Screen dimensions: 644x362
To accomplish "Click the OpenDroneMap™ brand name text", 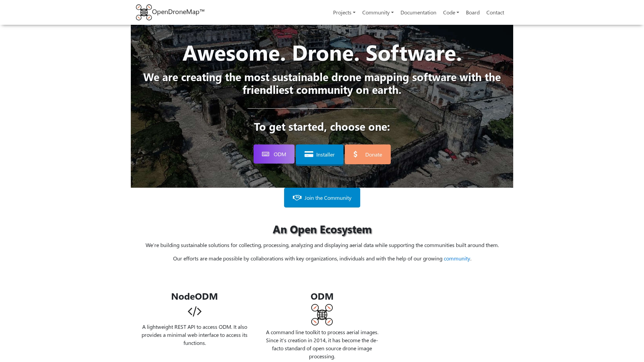I will point(178,12).
